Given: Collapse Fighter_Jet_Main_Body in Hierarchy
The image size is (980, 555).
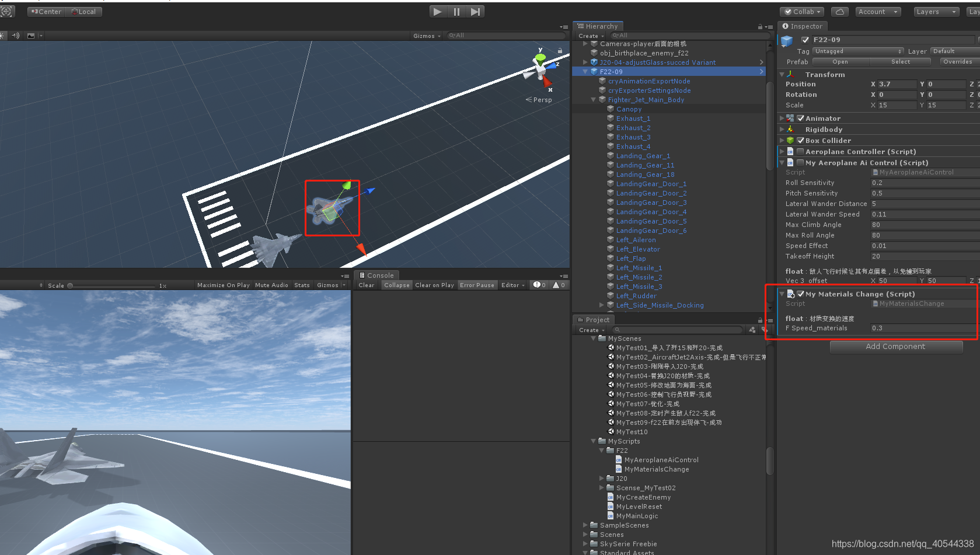Looking at the screenshot, I should click(594, 100).
